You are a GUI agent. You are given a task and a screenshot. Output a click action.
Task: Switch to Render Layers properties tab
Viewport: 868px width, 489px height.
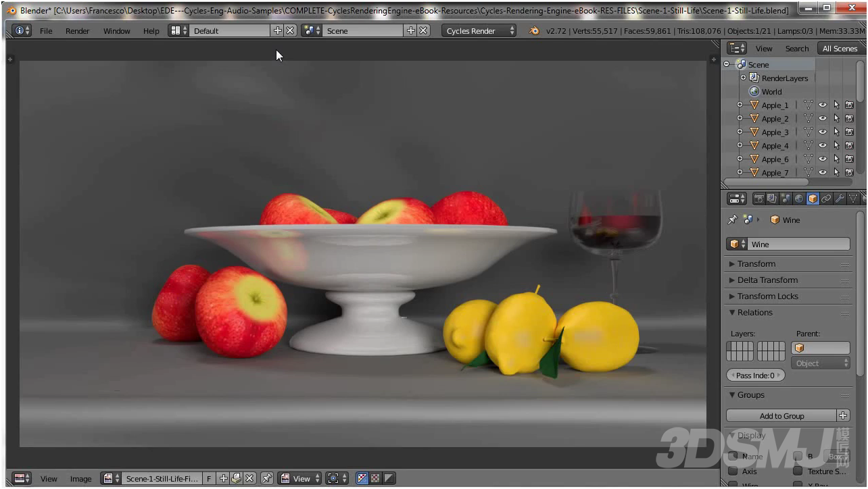point(772,199)
